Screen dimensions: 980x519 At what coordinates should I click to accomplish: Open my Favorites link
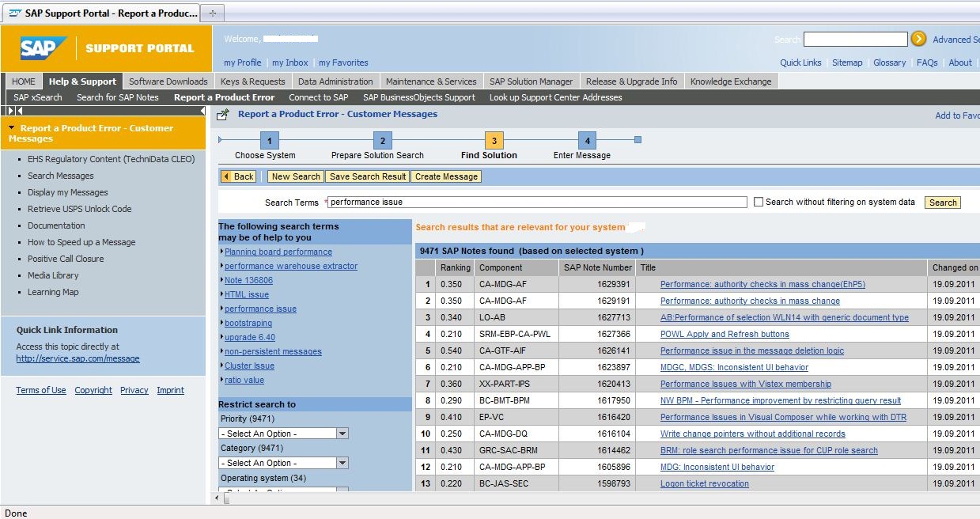(x=343, y=63)
